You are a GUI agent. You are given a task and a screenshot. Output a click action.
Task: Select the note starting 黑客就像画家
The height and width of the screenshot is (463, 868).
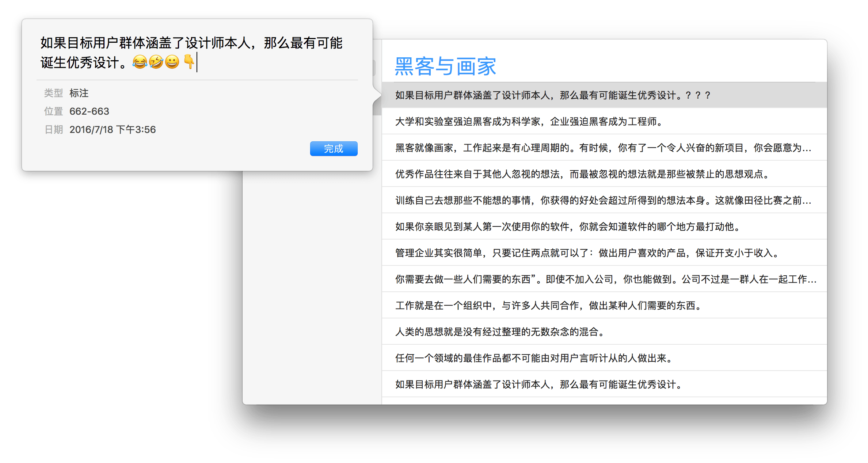coord(604,148)
